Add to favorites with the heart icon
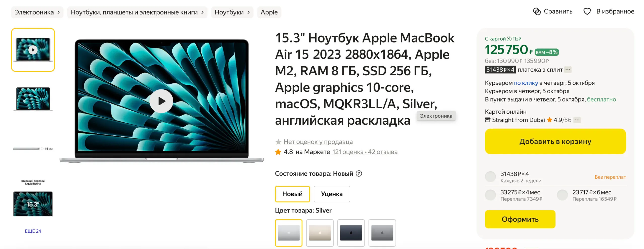Viewport: 644px width, 249px height. click(587, 12)
